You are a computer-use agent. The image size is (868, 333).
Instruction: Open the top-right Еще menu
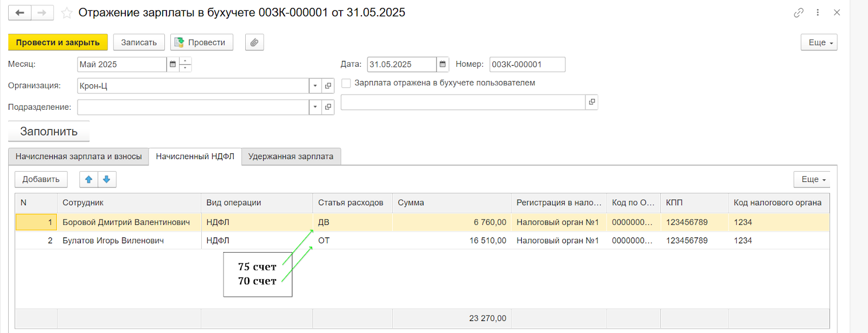pyautogui.click(x=819, y=42)
